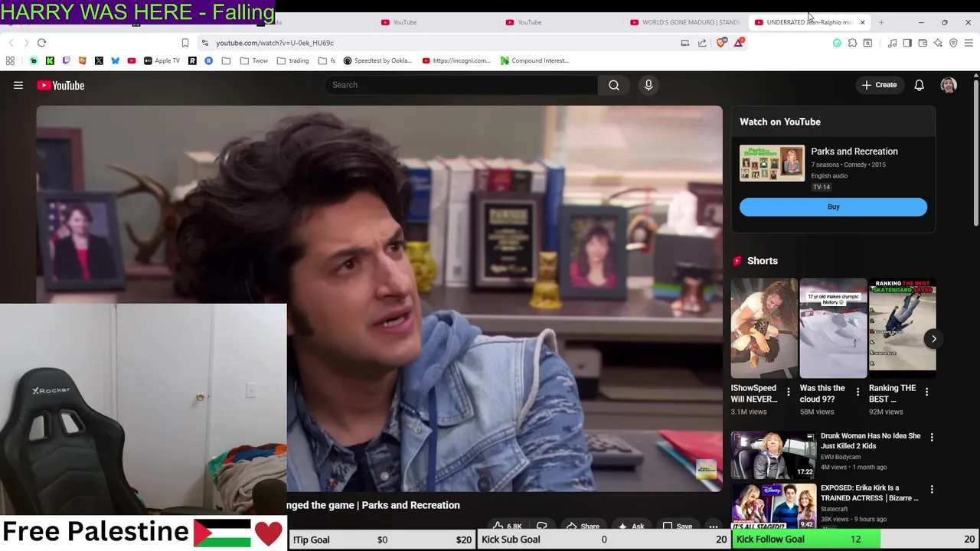The height and width of the screenshot is (551, 980).
Task: Open YouTube notifications bell
Action: pos(919,85)
